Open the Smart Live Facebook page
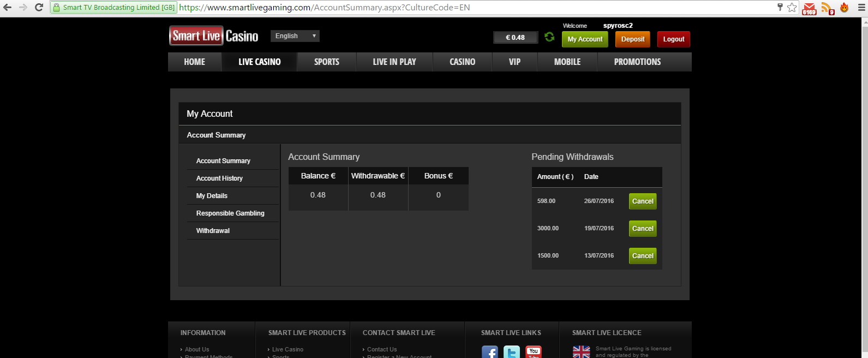This screenshot has width=868, height=358. tap(490, 353)
